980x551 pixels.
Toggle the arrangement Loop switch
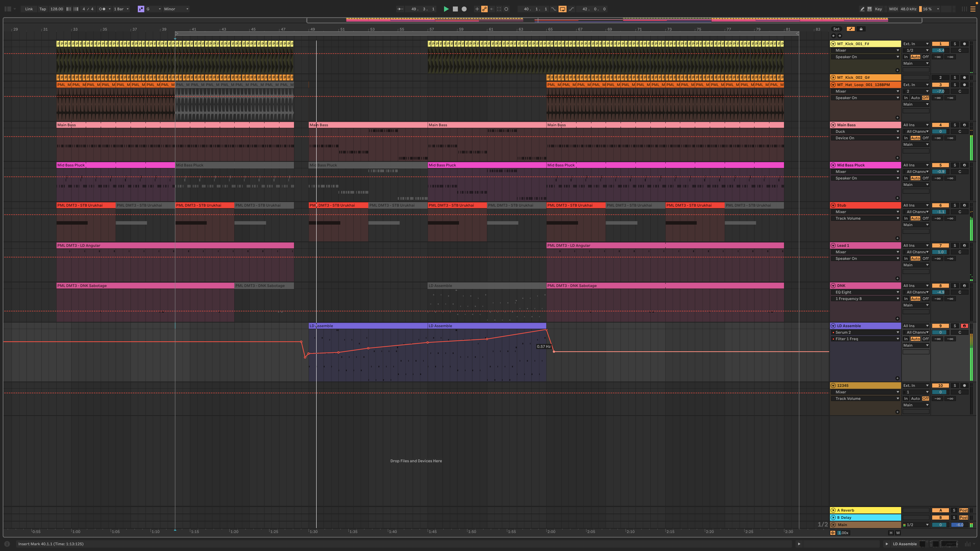562,9
